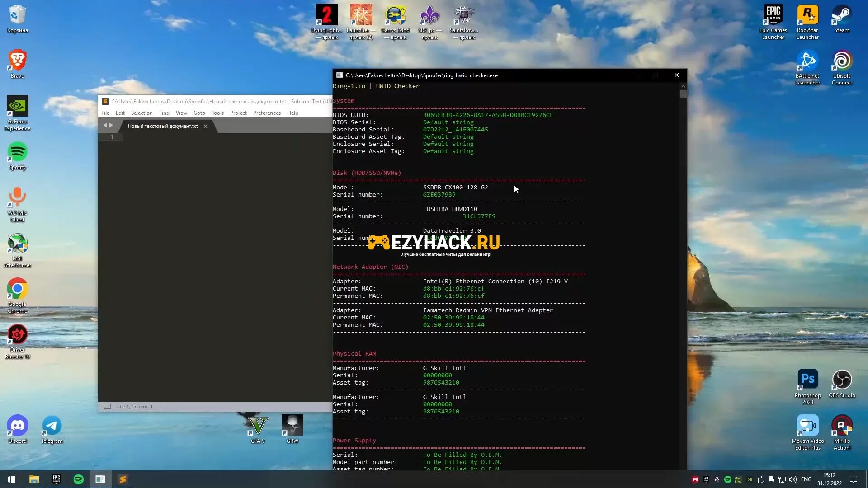The image size is (868, 488).
Task: Open Tools menu in Sublime Text
Action: click(x=217, y=113)
